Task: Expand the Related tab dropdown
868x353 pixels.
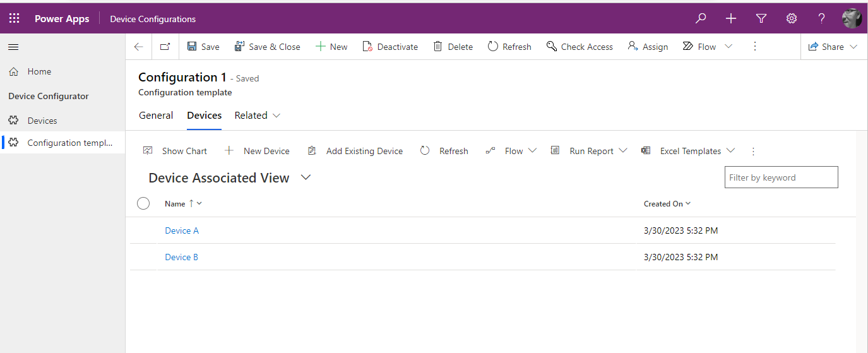Action: (258, 115)
